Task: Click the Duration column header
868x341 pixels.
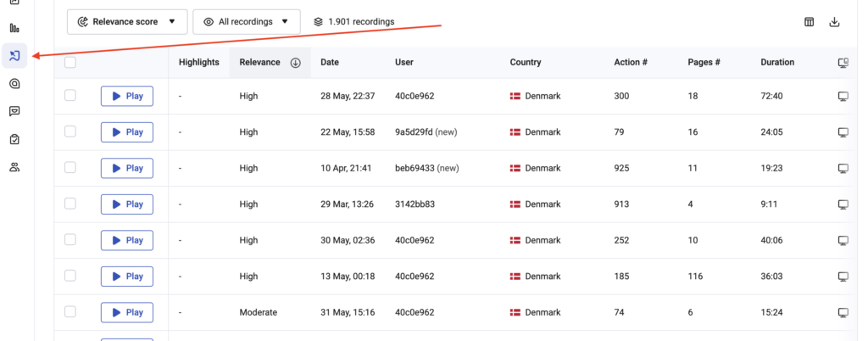Action: [x=777, y=63]
